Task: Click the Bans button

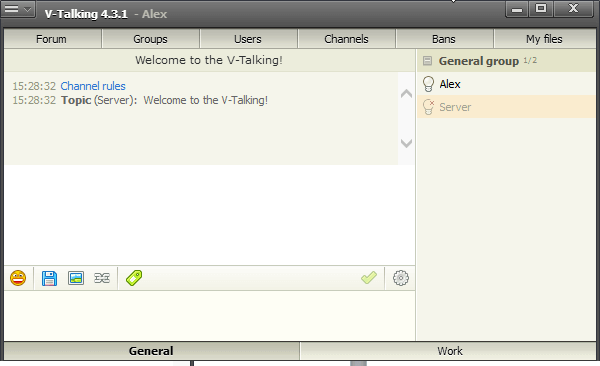Action: [x=444, y=39]
